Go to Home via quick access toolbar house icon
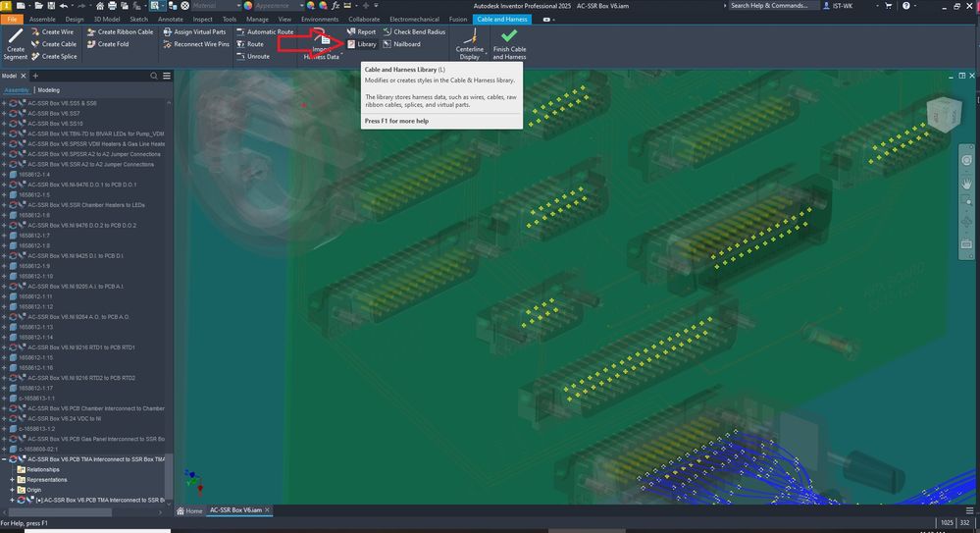 99,6
